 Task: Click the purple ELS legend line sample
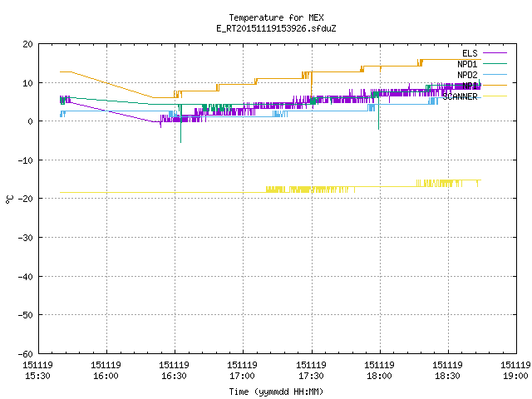pos(495,53)
